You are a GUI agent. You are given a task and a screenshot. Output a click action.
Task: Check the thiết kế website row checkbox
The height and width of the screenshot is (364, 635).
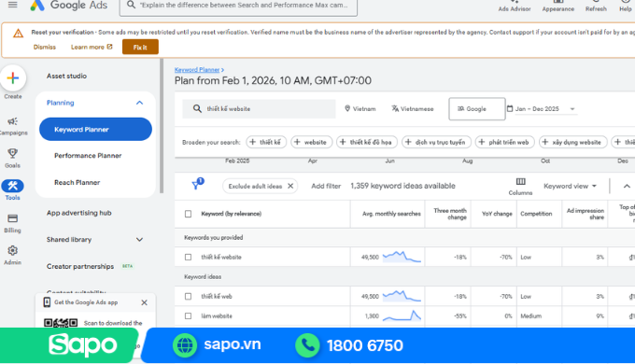click(x=188, y=257)
